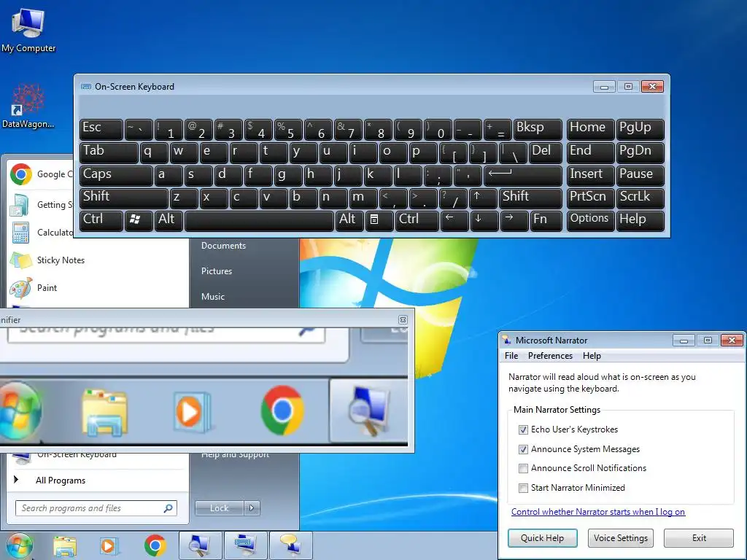Toggle Echo User's Keystrokes checkbox
The width and height of the screenshot is (747, 560).
[523, 429]
